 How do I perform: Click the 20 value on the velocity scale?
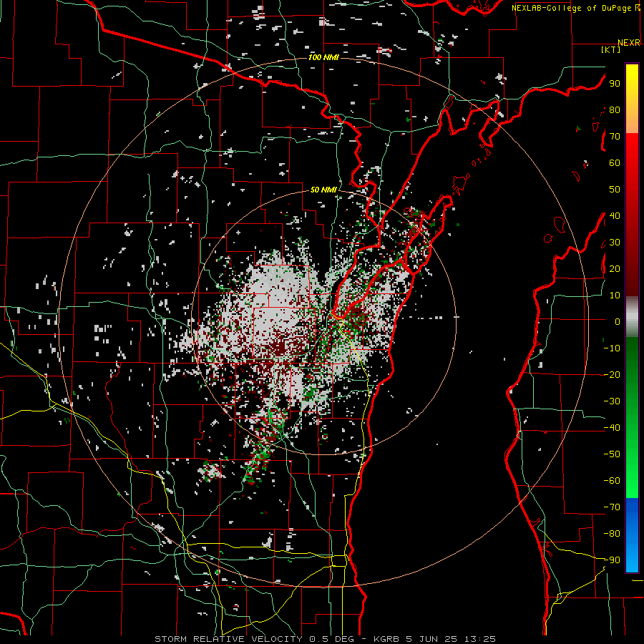pyautogui.click(x=615, y=269)
